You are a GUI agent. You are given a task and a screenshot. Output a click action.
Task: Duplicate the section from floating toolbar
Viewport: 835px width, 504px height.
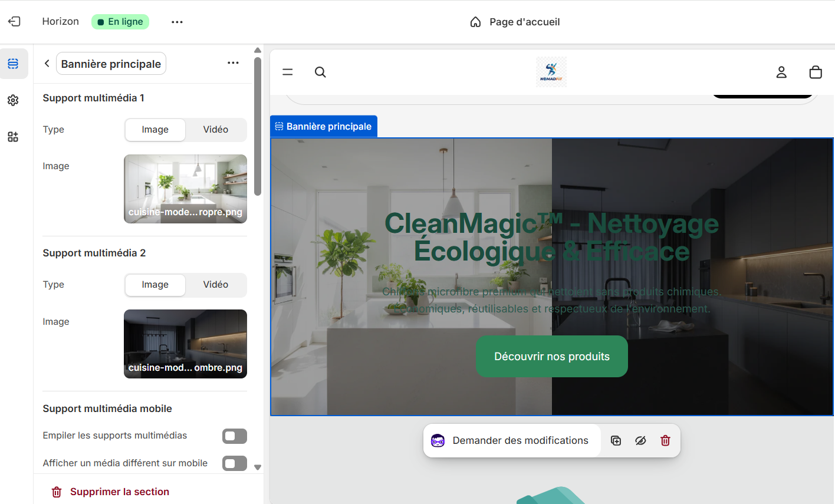coord(616,440)
